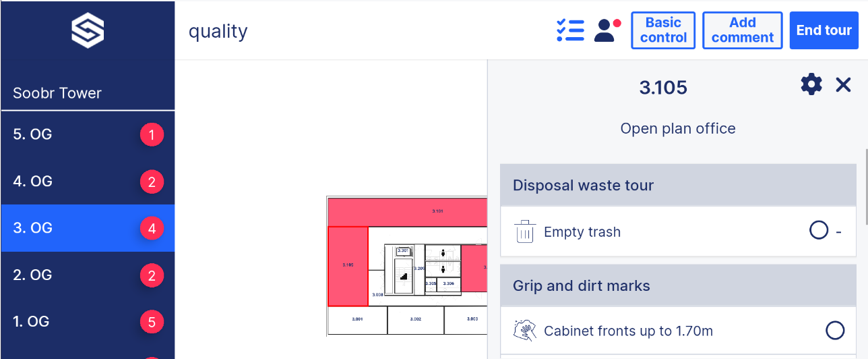Click the Add comment button
868x359 pixels.
(x=743, y=30)
